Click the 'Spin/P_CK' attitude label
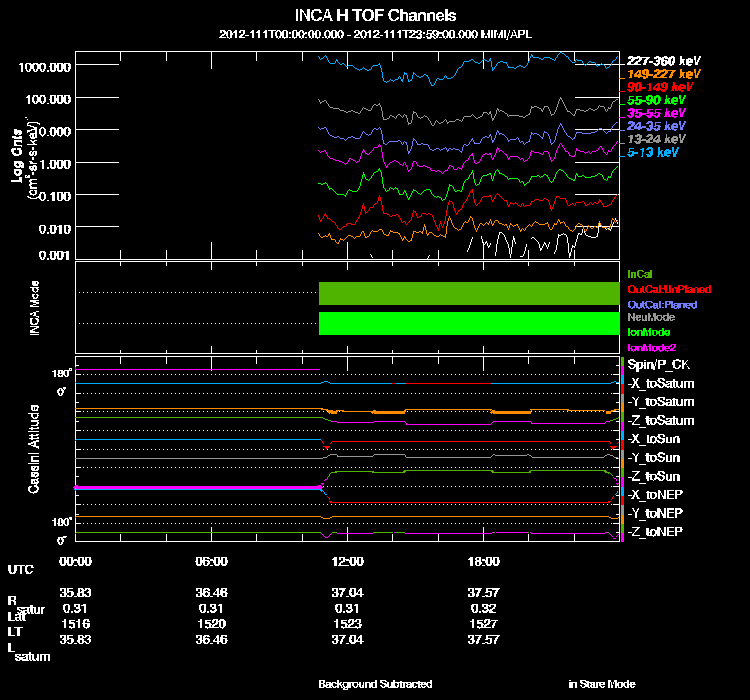750x700 pixels. click(659, 365)
